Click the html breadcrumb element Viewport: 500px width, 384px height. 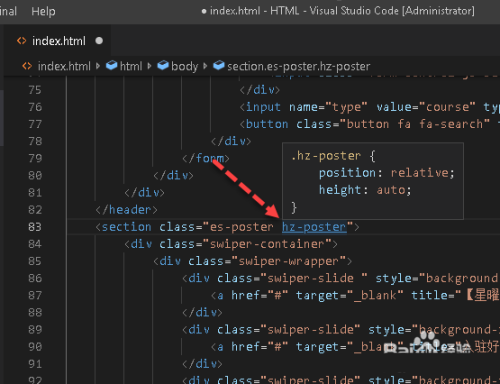(131, 66)
